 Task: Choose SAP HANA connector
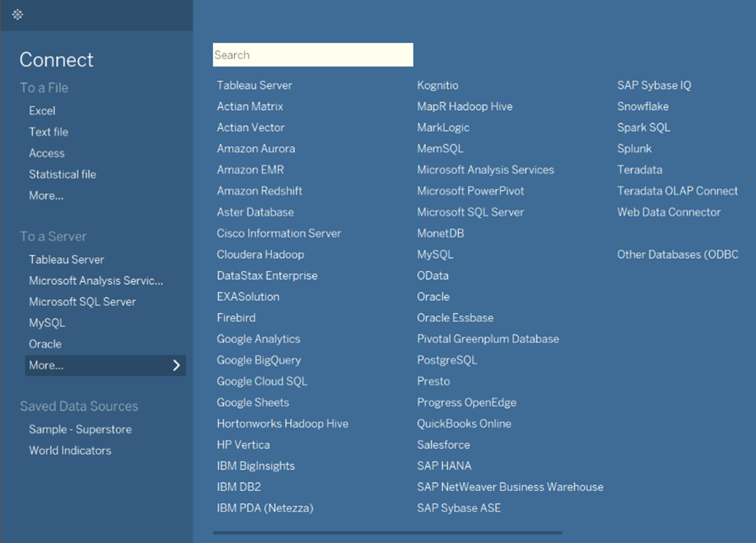[444, 466]
